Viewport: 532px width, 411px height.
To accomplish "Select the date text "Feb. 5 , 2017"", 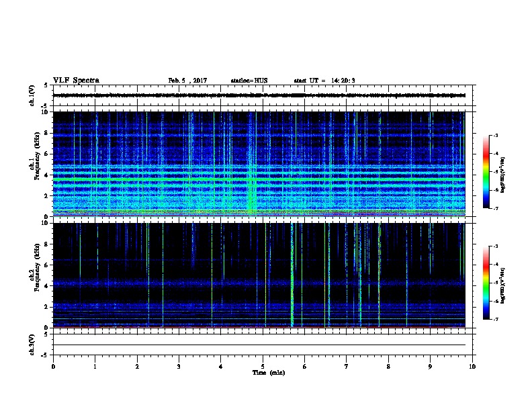I will [x=187, y=81].
